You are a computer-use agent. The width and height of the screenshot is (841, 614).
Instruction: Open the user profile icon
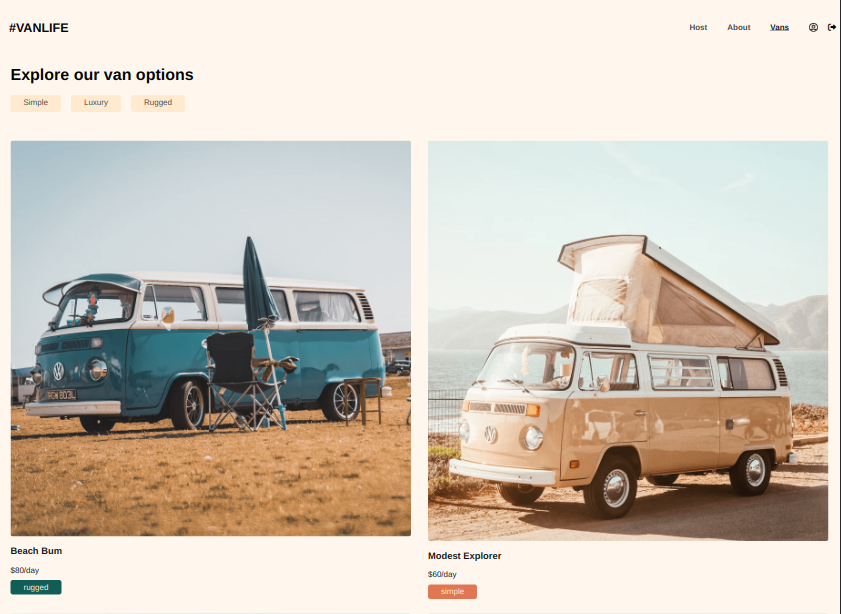[x=813, y=27]
